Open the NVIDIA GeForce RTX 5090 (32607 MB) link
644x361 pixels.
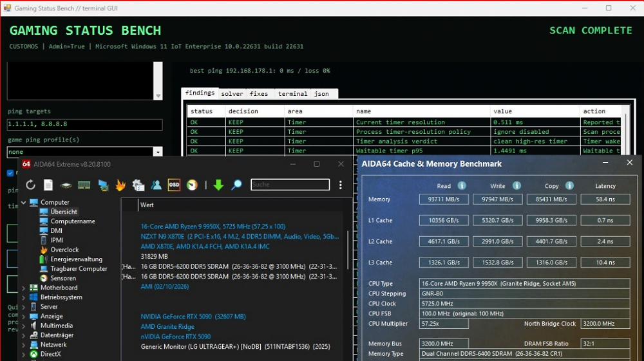tap(193, 317)
